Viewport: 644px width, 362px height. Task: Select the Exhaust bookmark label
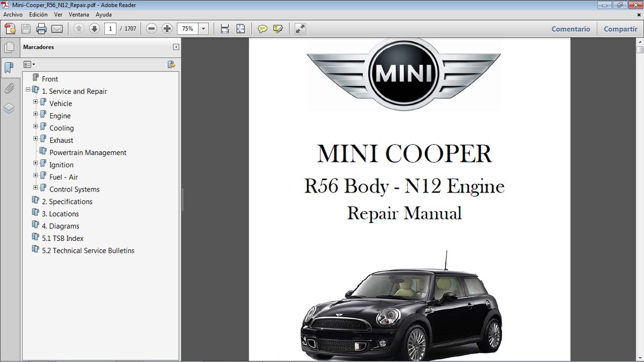[61, 141]
